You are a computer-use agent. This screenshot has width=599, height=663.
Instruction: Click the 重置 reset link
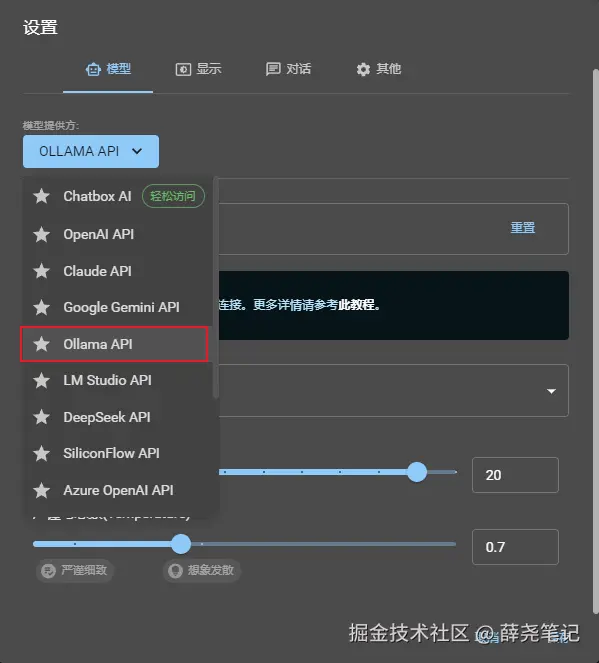523,227
